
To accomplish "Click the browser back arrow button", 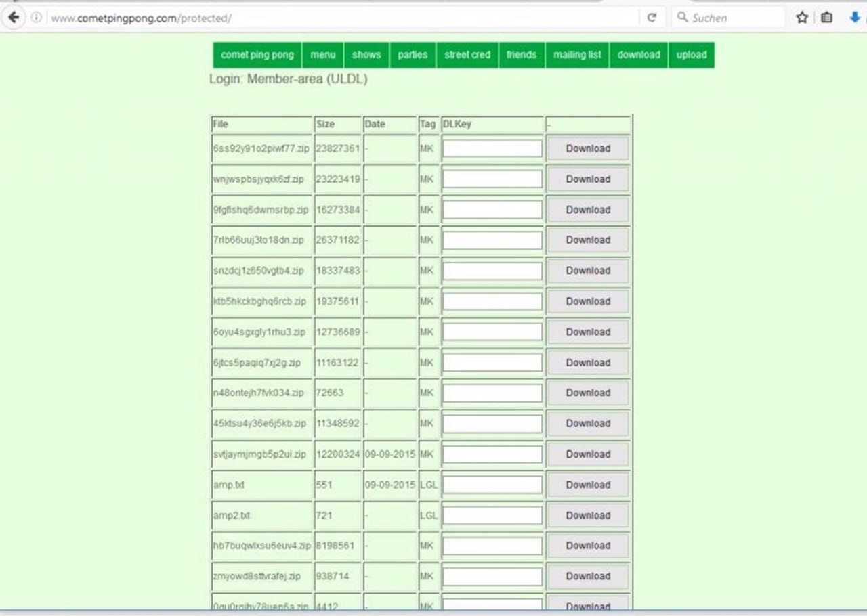I will pyautogui.click(x=14, y=18).
